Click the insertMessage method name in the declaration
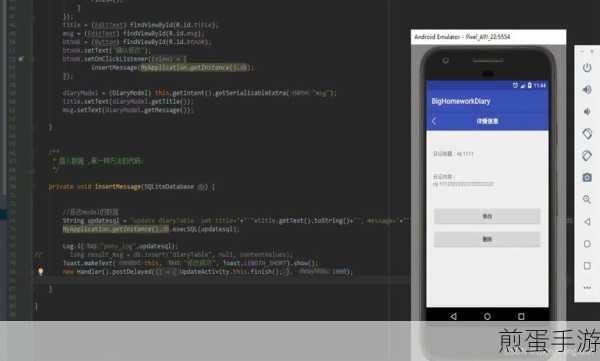The height and width of the screenshot is (361, 600). click(x=118, y=187)
